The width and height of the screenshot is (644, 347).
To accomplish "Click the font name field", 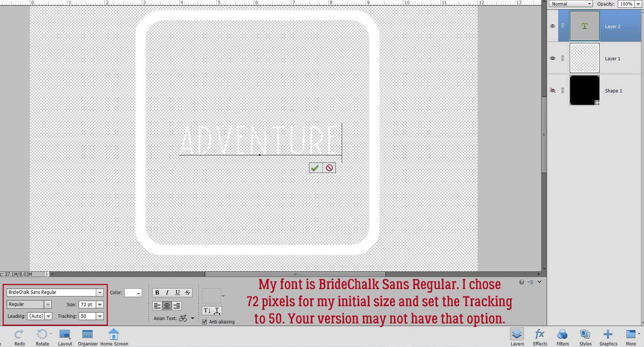I will [51, 293].
